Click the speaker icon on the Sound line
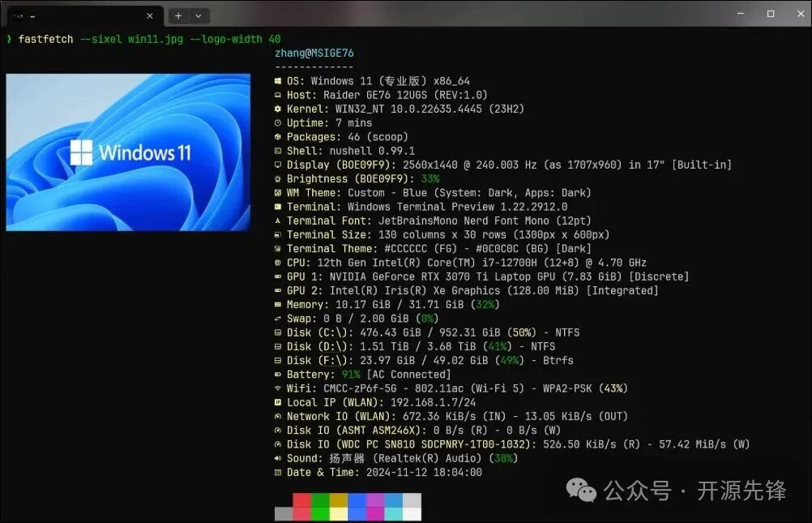This screenshot has width=812, height=523. coord(279,458)
